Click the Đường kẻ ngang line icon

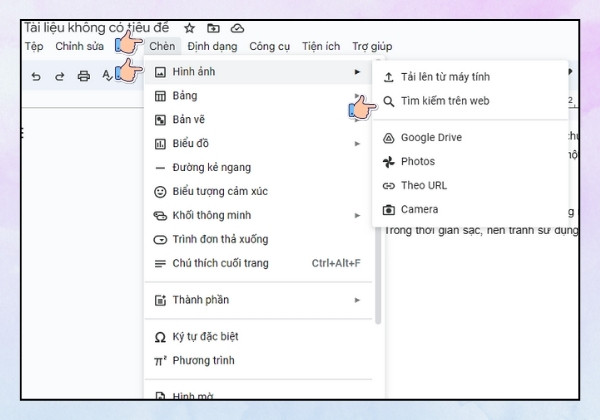click(160, 168)
